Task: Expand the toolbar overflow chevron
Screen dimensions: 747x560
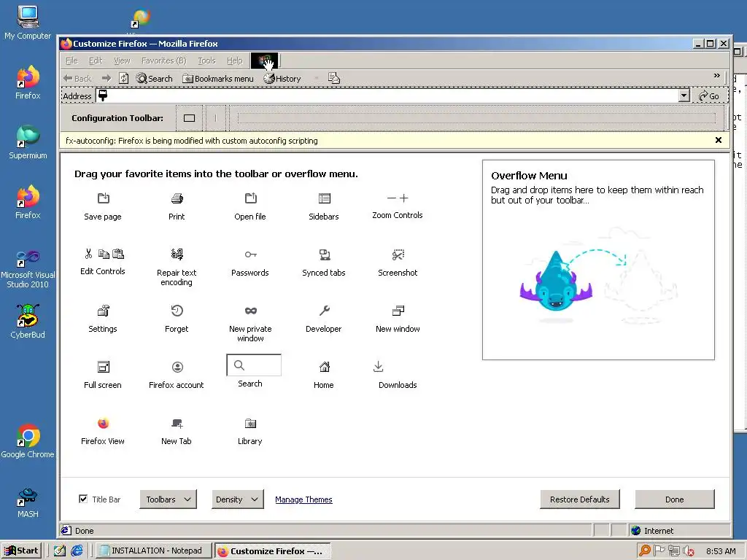Action: [716, 76]
